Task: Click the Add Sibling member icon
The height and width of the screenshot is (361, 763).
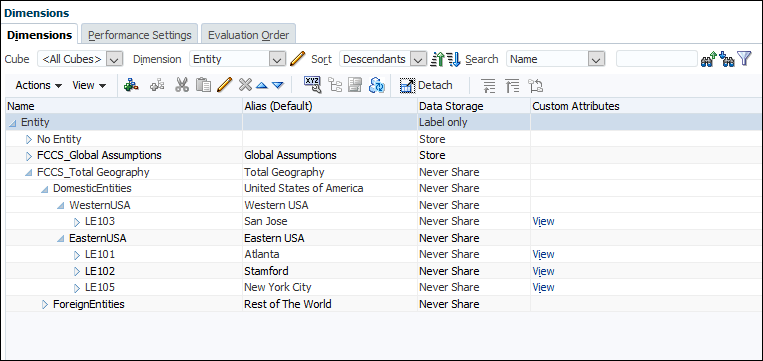Action: (157, 85)
